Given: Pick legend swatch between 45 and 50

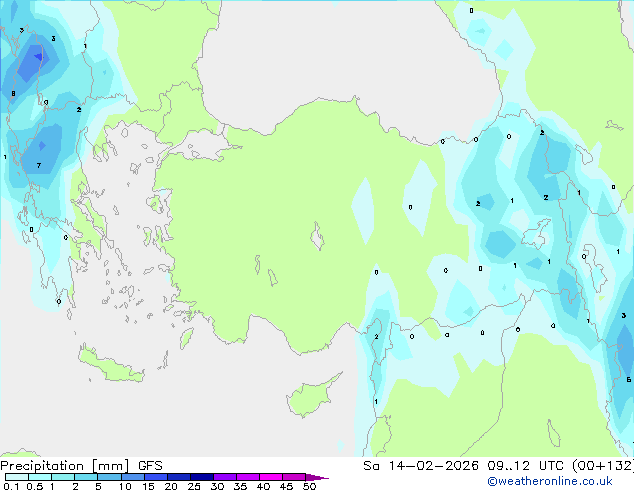Looking at the screenshot, I should point(294,477).
